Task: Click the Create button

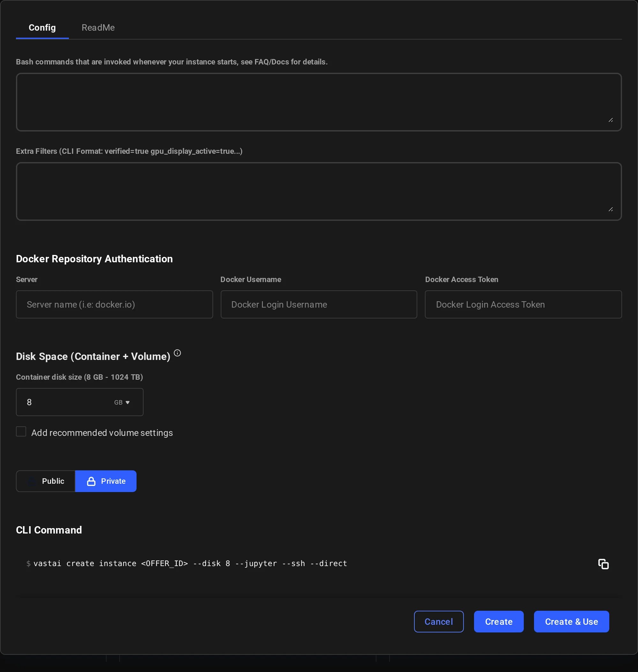Action: pyautogui.click(x=499, y=621)
